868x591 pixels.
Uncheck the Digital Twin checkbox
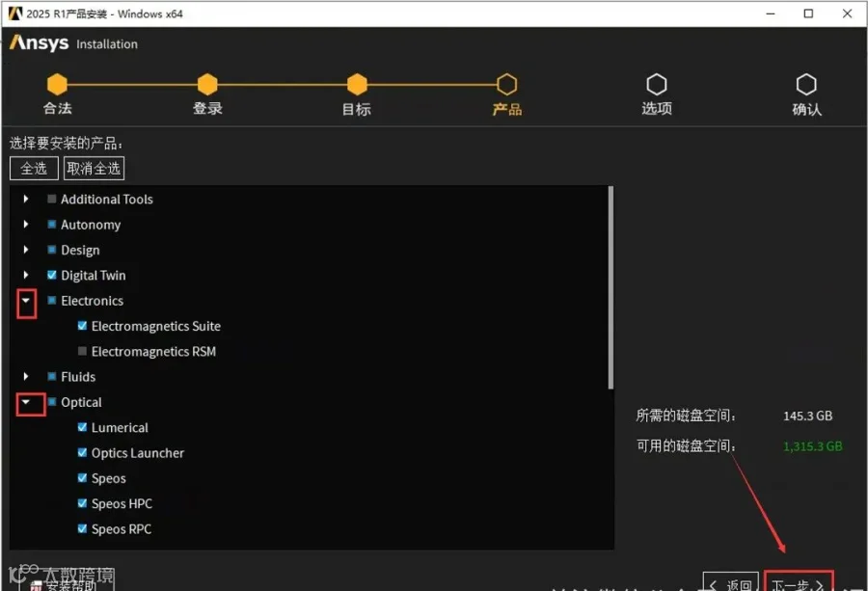[x=51, y=275]
